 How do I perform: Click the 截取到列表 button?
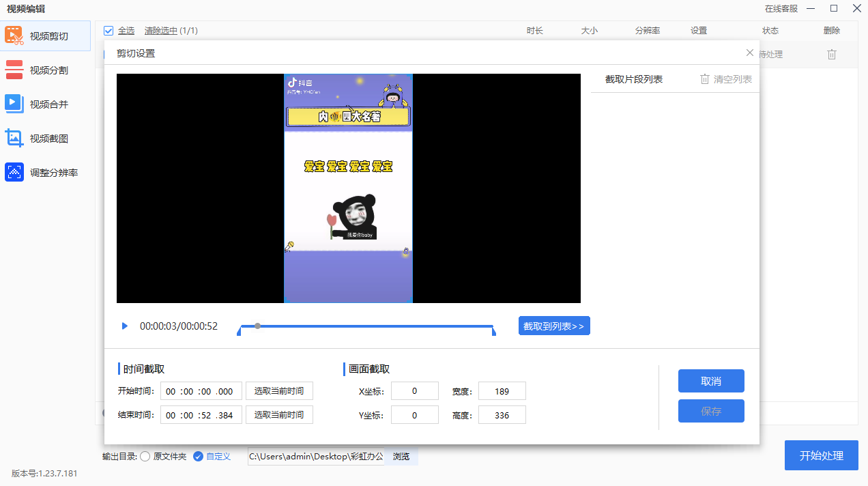[x=553, y=326]
